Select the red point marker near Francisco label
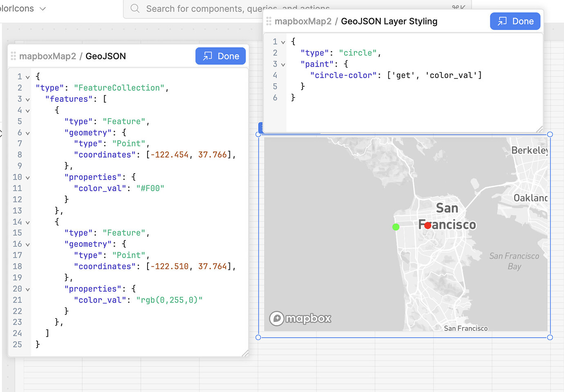The width and height of the screenshot is (564, 392). [x=427, y=225]
